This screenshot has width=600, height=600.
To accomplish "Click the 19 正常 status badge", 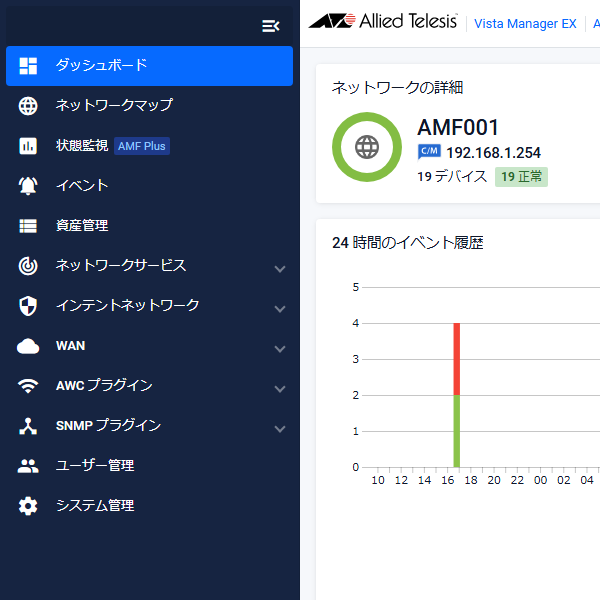I will (x=521, y=177).
